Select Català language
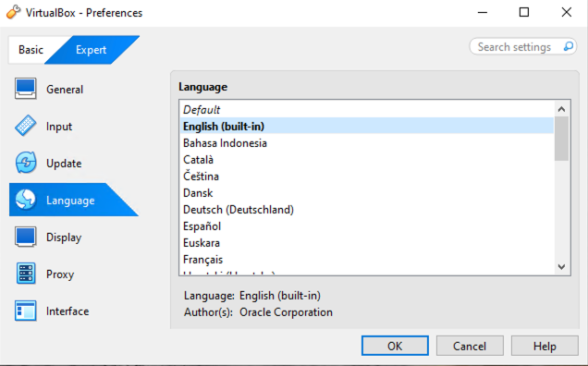This screenshot has height=366, width=588. 366,159
